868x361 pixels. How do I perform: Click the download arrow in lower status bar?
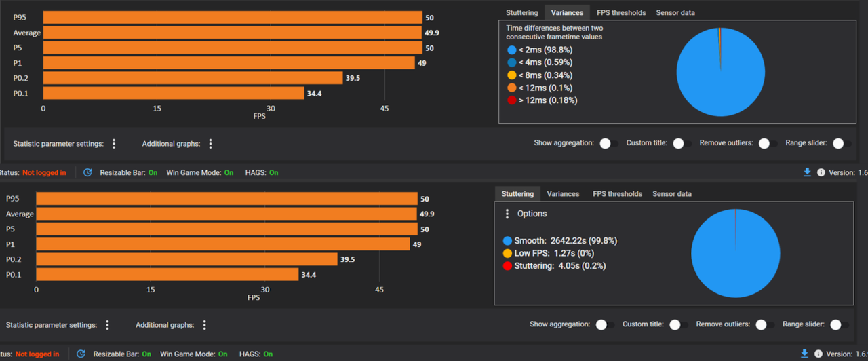(804, 354)
